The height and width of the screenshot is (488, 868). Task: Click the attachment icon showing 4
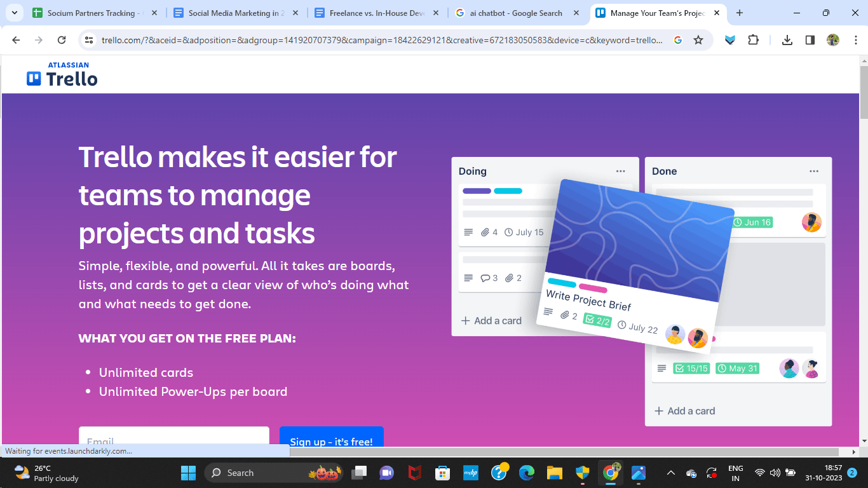point(489,233)
